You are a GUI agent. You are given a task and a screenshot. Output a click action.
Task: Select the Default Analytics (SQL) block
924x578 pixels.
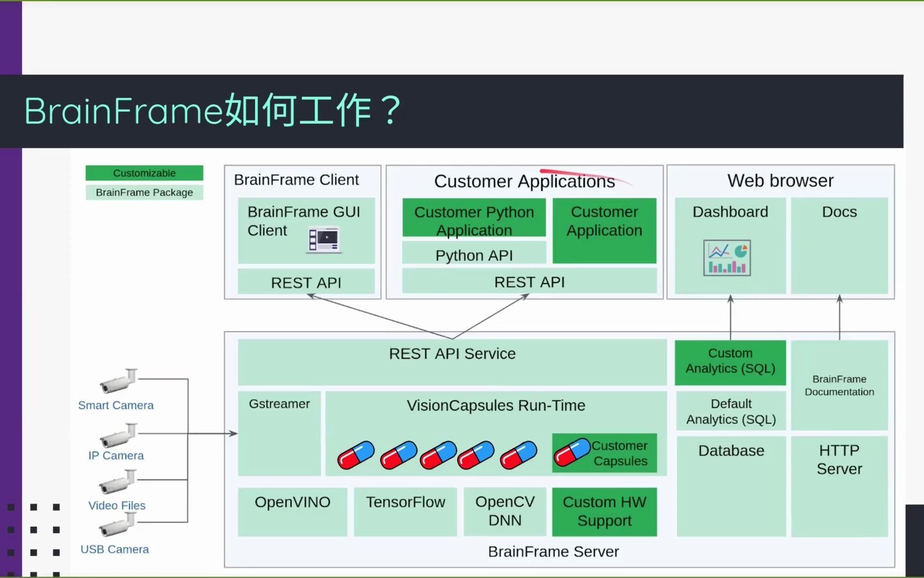click(x=730, y=412)
